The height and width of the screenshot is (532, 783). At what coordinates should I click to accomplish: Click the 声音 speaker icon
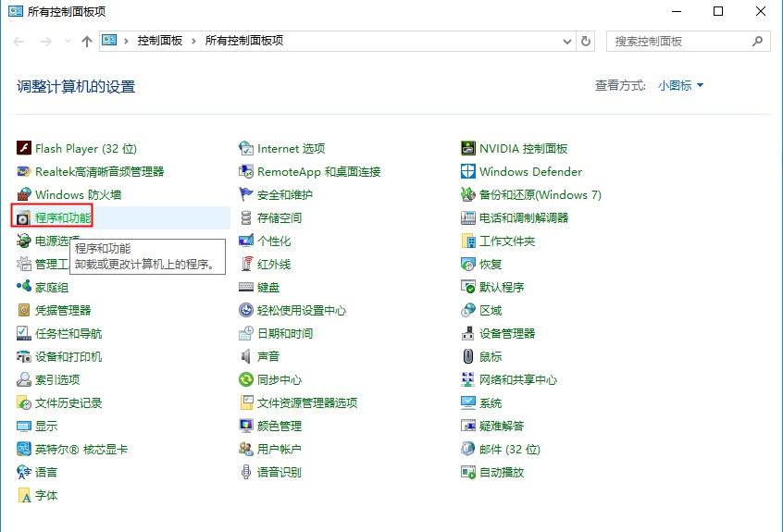point(245,356)
